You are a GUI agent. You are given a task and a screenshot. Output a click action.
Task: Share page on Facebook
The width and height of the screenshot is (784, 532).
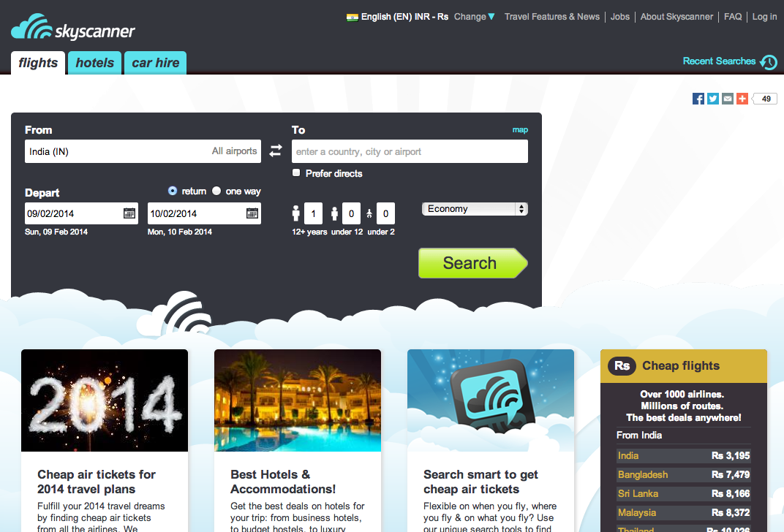[x=698, y=99]
